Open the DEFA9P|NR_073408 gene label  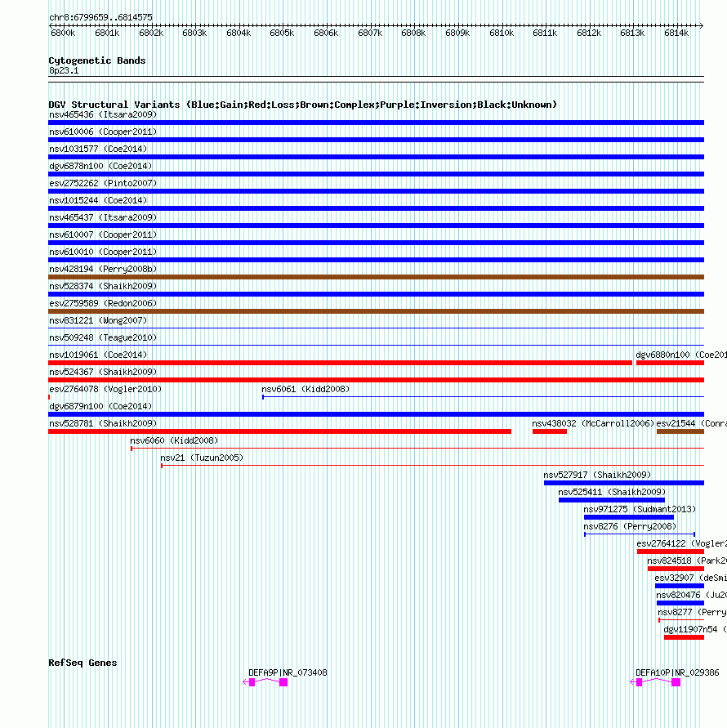(x=288, y=673)
